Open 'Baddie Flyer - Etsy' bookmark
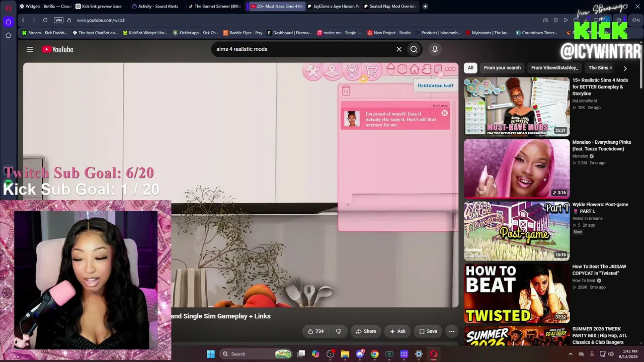The image size is (644, 362). click(x=243, y=33)
